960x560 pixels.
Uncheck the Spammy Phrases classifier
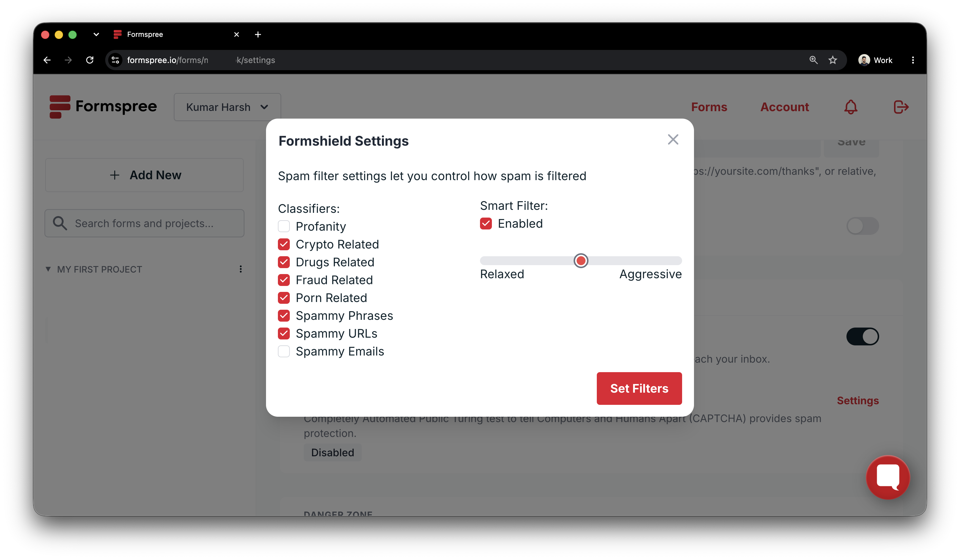pos(284,315)
